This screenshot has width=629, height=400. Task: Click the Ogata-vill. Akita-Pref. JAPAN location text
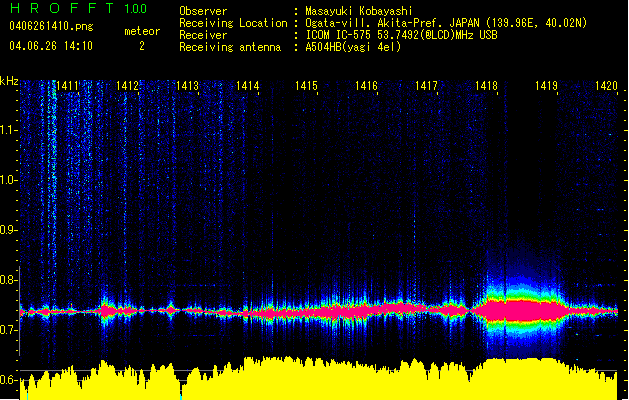click(x=446, y=23)
